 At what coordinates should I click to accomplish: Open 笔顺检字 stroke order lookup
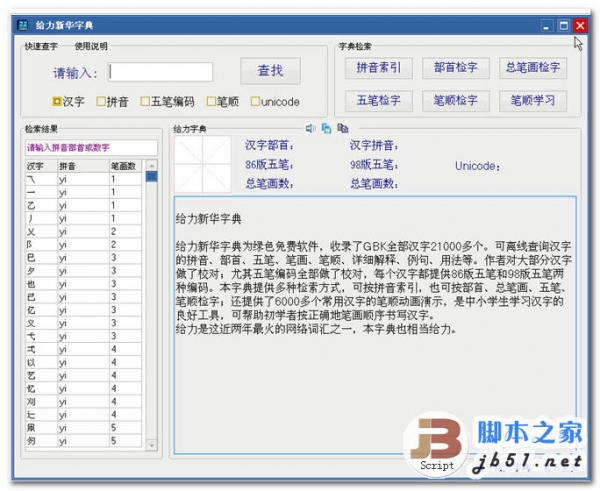click(x=455, y=101)
